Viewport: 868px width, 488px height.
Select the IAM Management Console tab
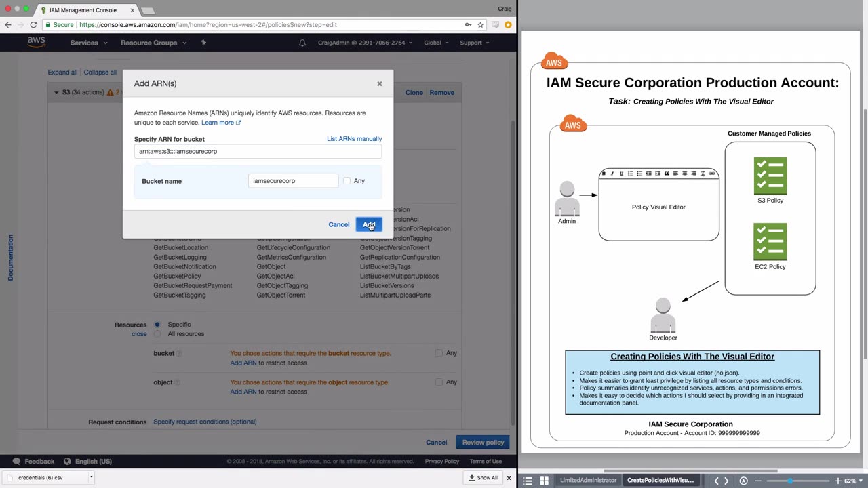pyautogui.click(x=83, y=10)
